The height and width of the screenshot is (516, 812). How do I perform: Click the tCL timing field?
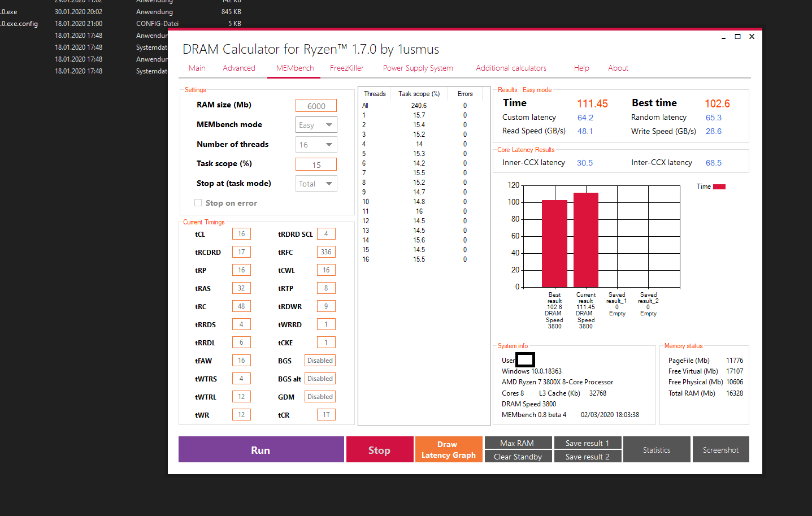pos(241,234)
